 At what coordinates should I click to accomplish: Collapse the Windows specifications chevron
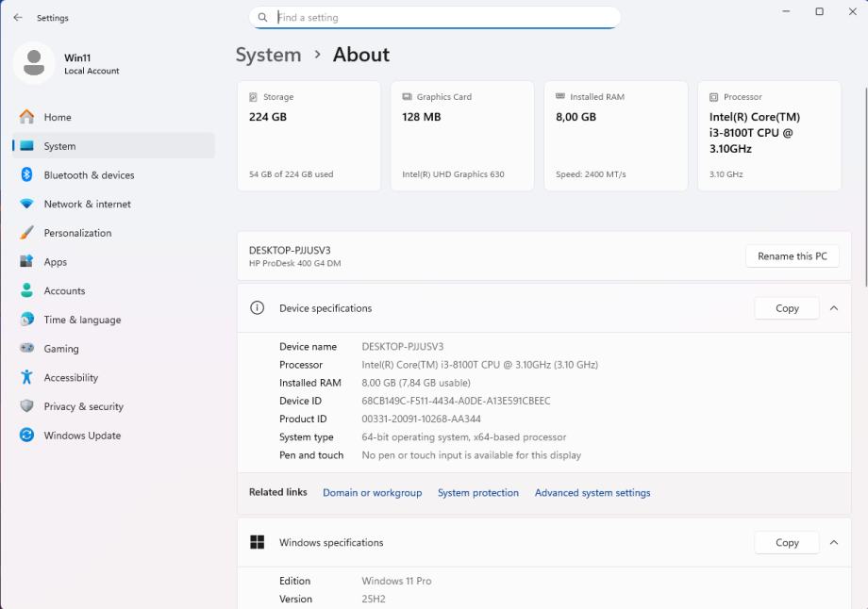pyautogui.click(x=833, y=543)
